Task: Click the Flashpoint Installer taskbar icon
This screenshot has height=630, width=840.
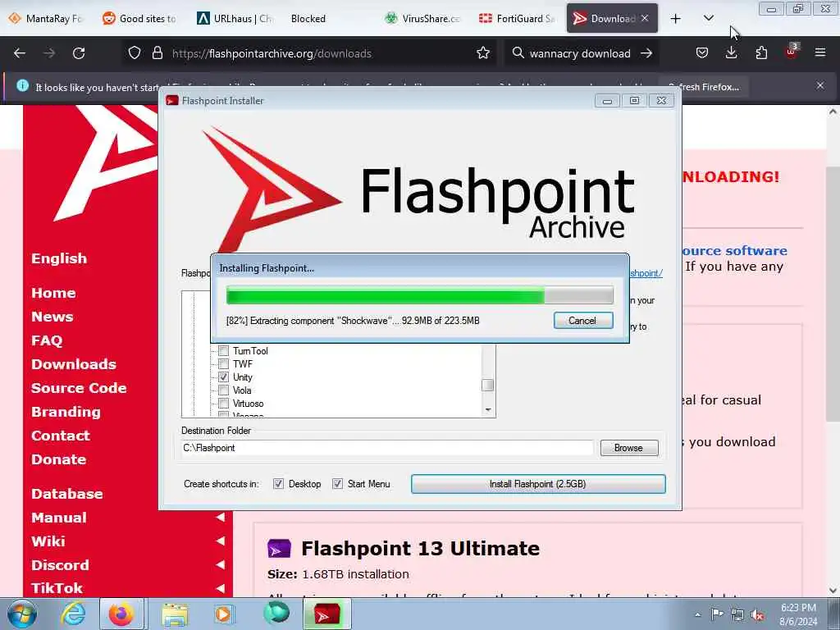Action: [x=327, y=614]
